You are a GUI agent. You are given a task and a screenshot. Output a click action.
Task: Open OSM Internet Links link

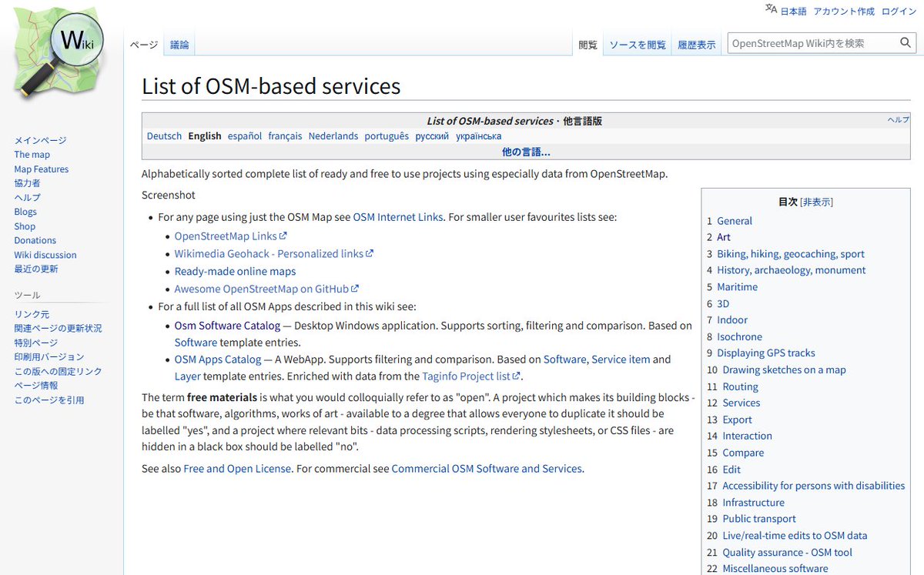coord(398,217)
